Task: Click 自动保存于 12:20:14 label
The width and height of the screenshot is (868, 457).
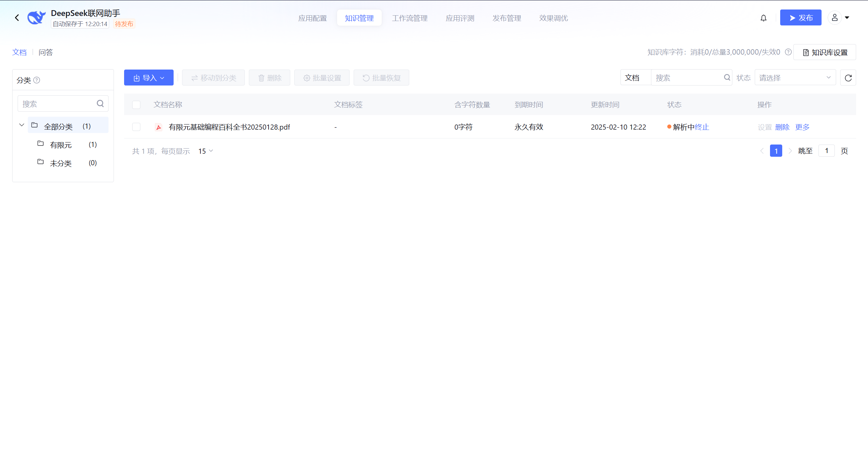Action: click(x=80, y=24)
